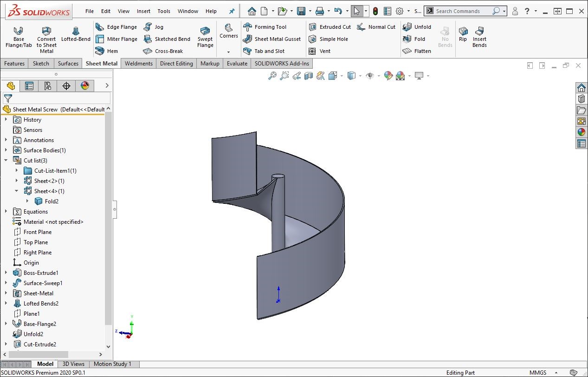Select the Base Flange/Tab tool
Screen dimensions: 588x377
tap(19, 37)
